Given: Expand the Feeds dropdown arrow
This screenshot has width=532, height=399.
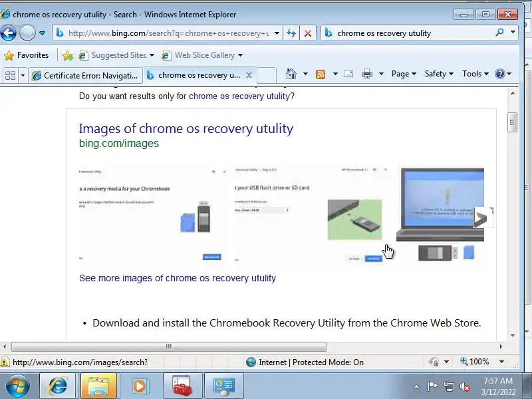Looking at the screenshot, I should coord(335,74).
